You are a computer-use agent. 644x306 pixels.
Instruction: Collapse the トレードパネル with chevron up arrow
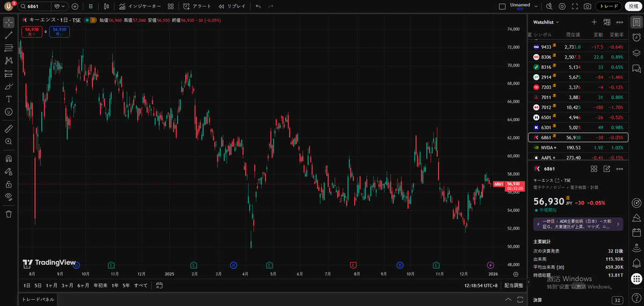click(508, 299)
